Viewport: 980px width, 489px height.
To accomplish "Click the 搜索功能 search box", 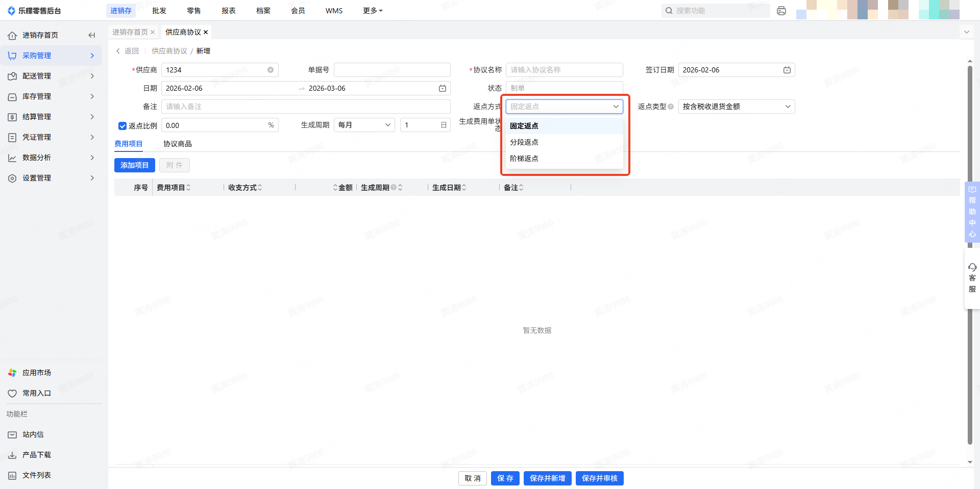I will coord(716,11).
